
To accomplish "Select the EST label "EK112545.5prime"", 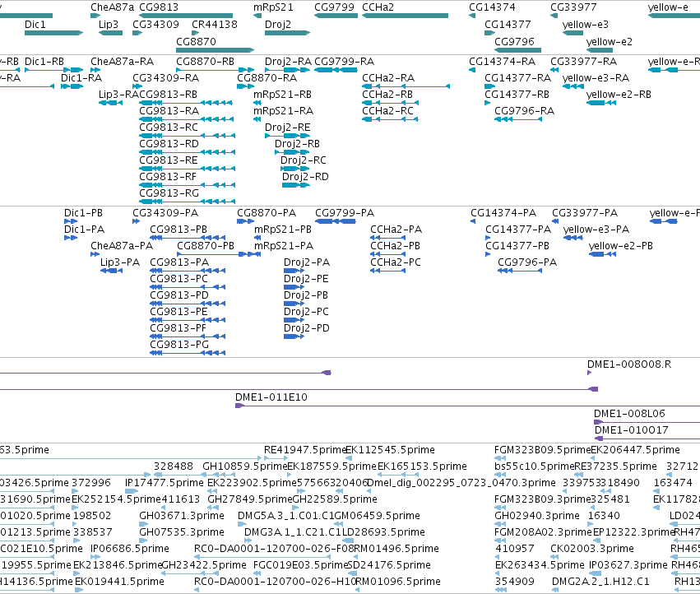I will point(390,450).
